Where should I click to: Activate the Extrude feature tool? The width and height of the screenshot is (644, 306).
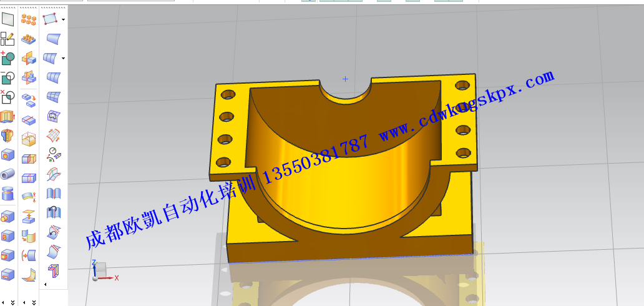(8, 117)
